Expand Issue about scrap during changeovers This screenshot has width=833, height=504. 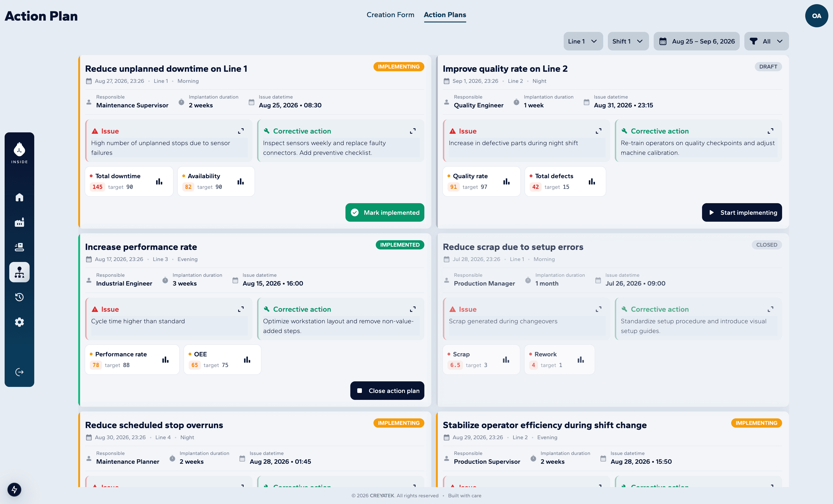coord(598,309)
